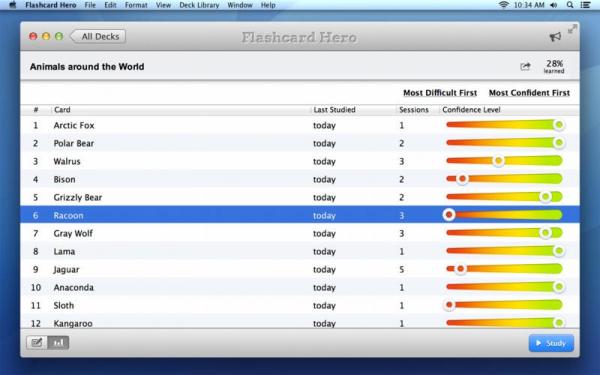Click the Bison confidence slider knob
Image resolution: width=600 pixels, height=375 pixels.
(462, 179)
